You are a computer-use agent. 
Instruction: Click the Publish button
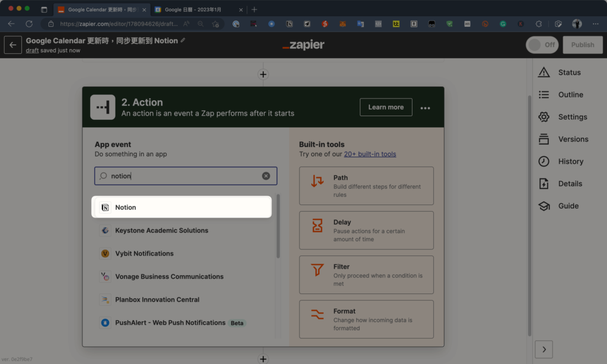point(582,45)
